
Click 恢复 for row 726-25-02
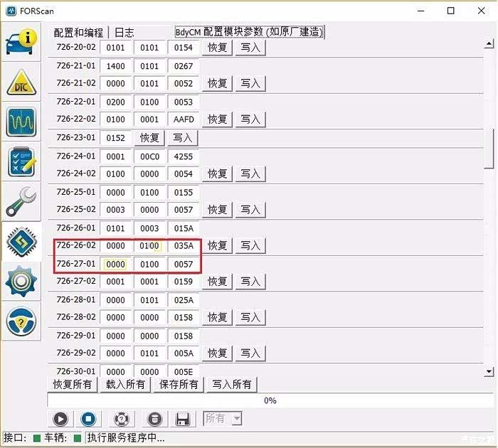[x=217, y=210]
